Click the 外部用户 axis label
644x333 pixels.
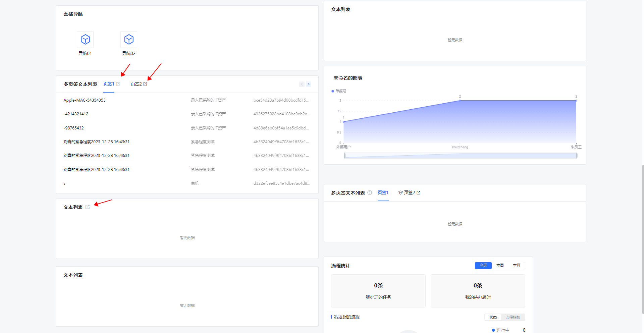click(343, 147)
